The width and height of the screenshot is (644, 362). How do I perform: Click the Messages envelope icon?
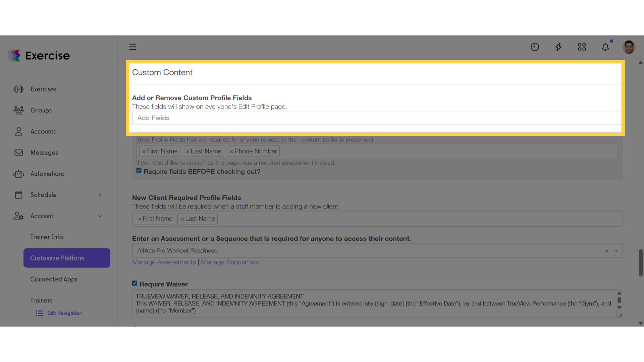pos(19,153)
